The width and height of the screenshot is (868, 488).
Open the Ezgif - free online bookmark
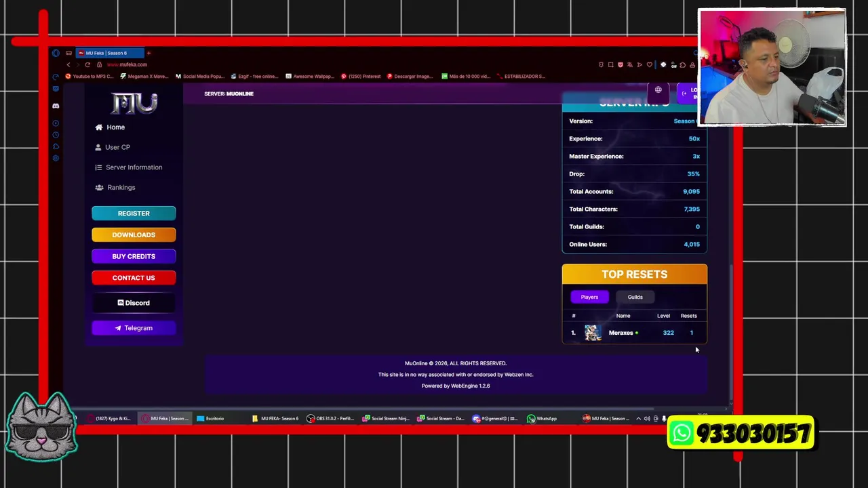(255, 77)
